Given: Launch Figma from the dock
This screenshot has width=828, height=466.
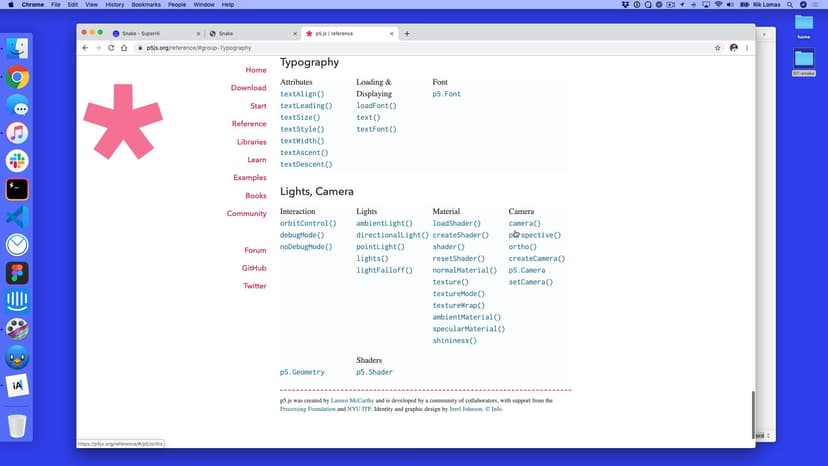Looking at the screenshot, I should (17, 273).
